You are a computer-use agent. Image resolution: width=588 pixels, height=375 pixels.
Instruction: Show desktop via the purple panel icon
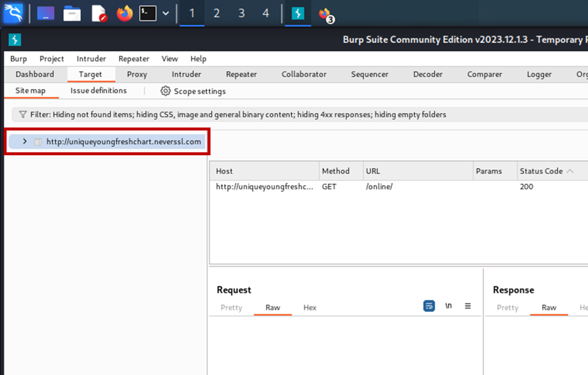(46, 13)
